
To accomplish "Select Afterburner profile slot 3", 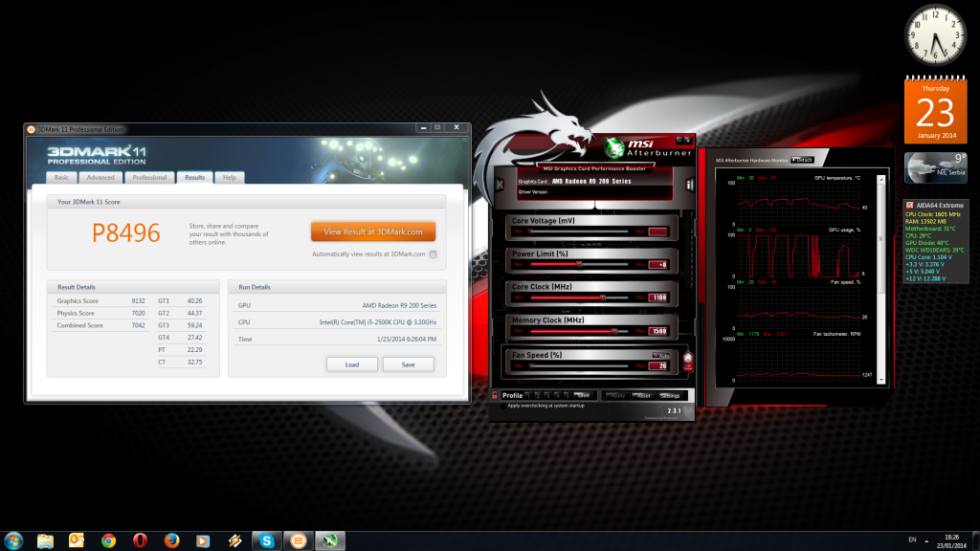I will click(546, 395).
